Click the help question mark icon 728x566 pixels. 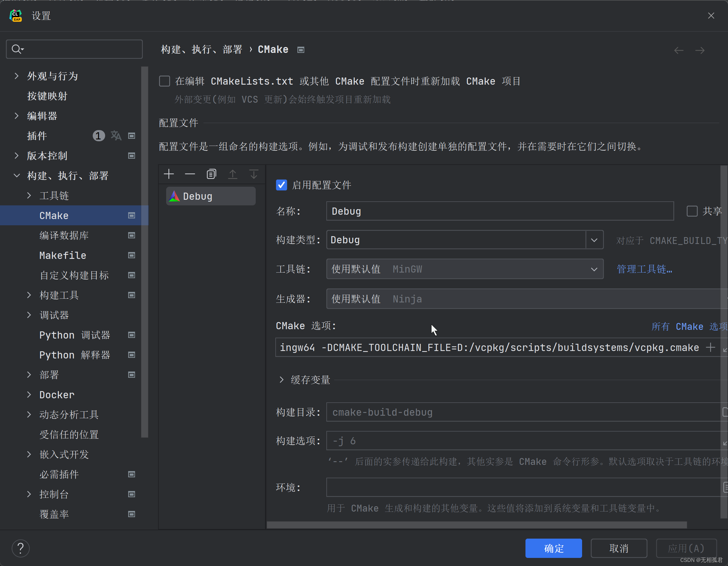click(x=21, y=548)
